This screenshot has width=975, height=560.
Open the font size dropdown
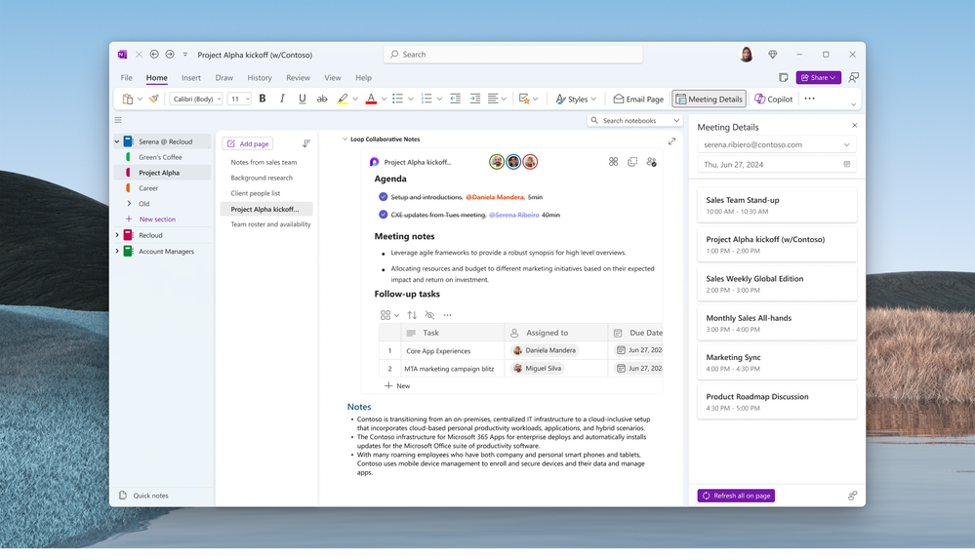[x=239, y=99]
